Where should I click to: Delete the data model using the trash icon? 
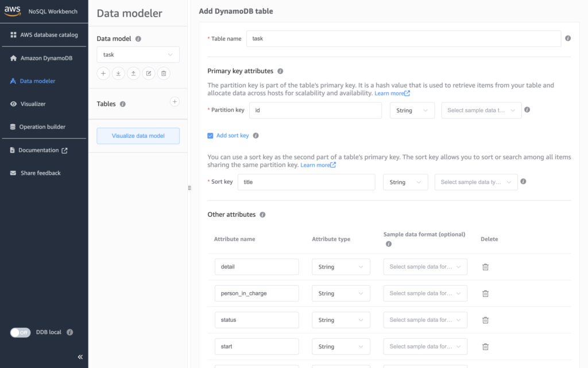(164, 73)
